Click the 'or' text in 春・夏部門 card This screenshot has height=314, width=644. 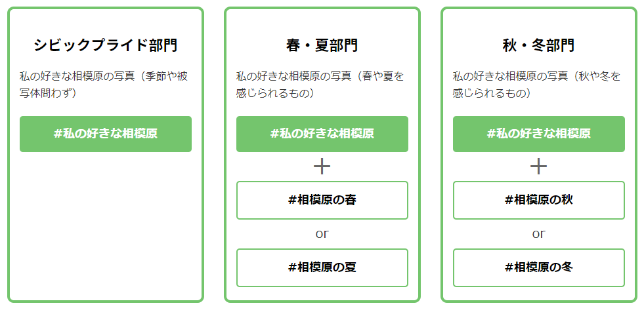coord(322,233)
